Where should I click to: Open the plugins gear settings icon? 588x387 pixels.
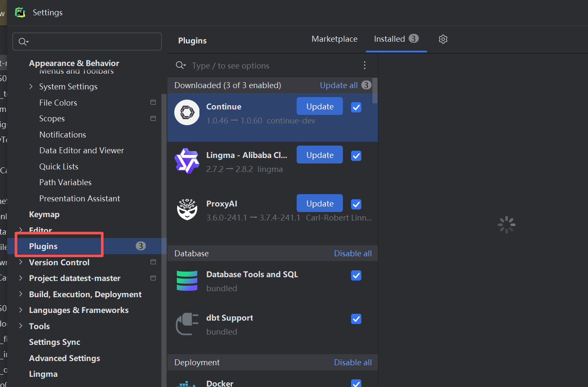tap(443, 39)
